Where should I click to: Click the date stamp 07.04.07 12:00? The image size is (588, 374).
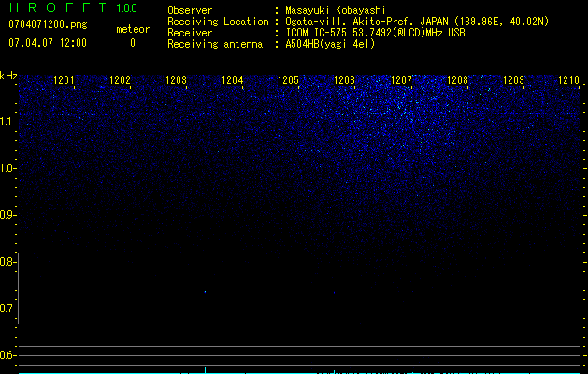pos(48,43)
